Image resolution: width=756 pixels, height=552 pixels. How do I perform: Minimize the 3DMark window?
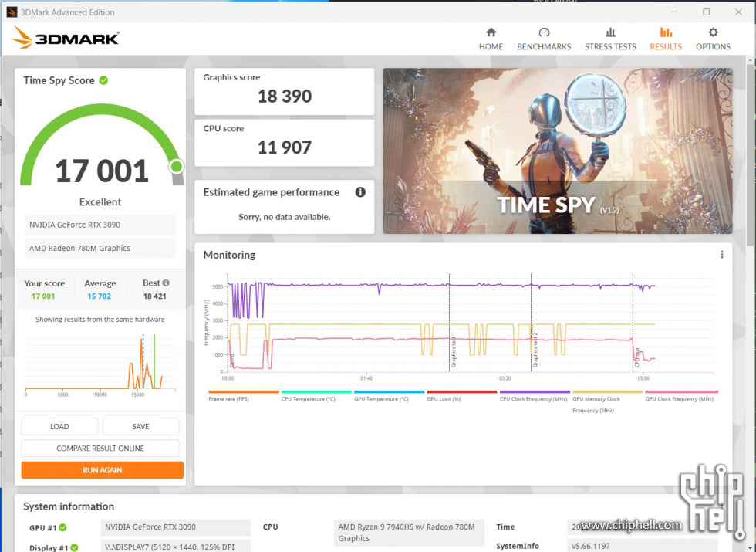[x=674, y=12]
